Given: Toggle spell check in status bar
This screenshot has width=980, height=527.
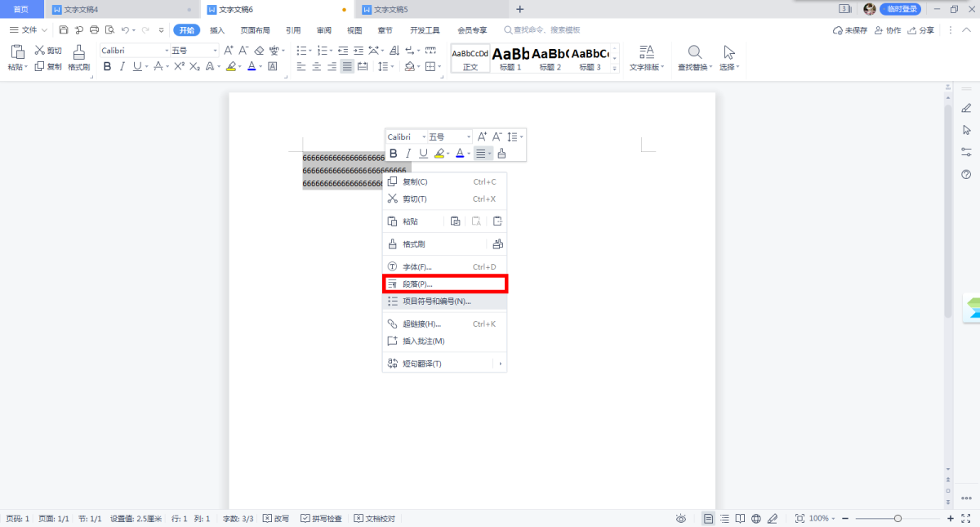Looking at the screenshot, I should point(321,519).
